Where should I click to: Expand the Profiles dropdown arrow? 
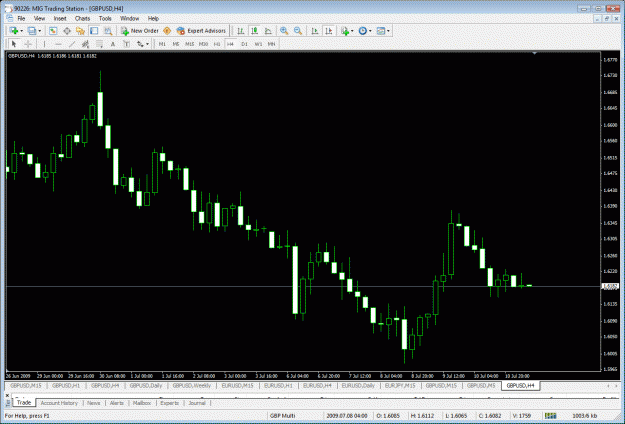coord(39,31)
